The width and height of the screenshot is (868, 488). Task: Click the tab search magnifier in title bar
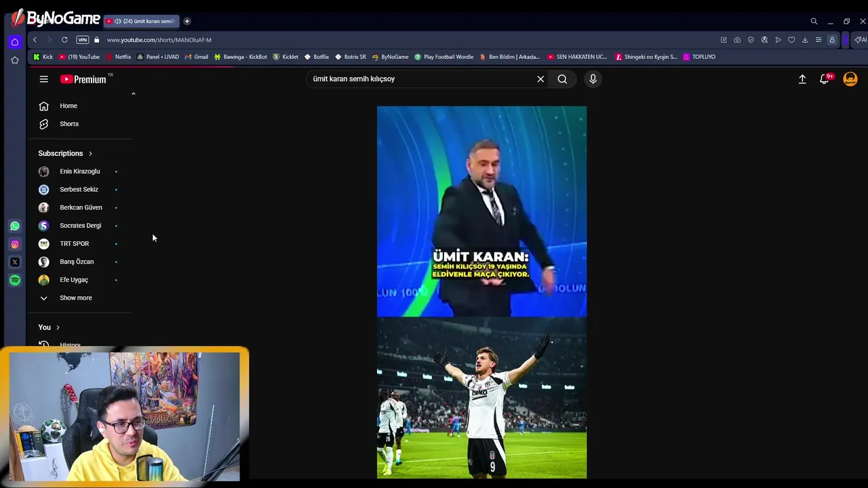[x=814, y=22]
